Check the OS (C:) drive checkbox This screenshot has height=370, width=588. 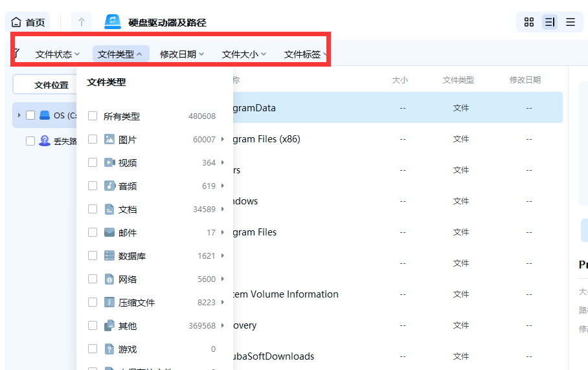30,115
